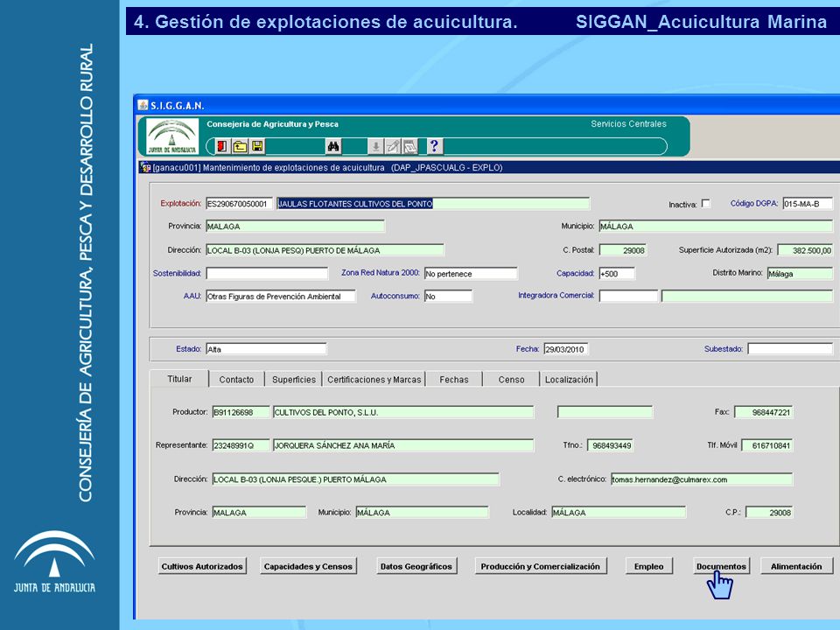Click the Junta de Andalucía logo in toolbar

172,136
